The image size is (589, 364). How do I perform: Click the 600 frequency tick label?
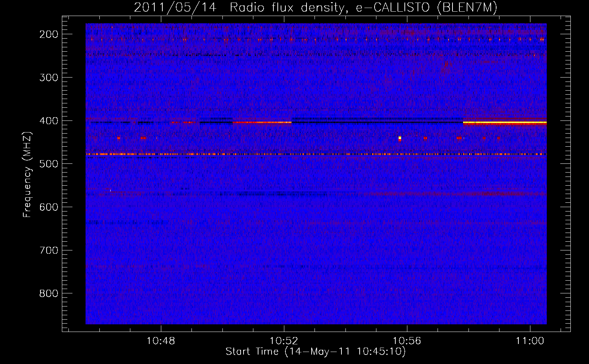(x=48, y=207)
